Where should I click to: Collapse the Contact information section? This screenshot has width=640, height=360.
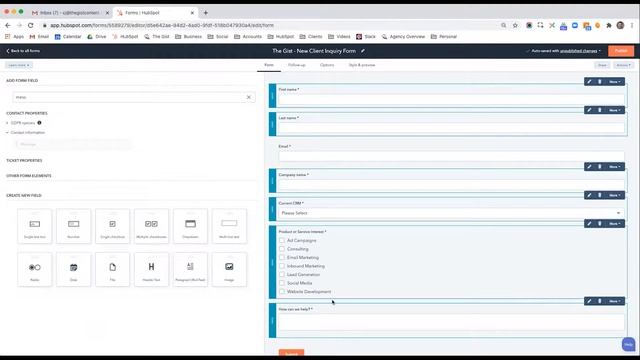tap(25, 133)
